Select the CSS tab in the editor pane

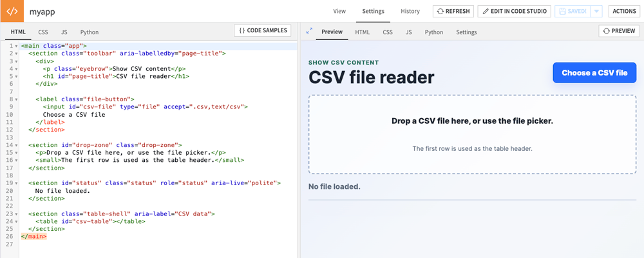(x=43, y=32)
